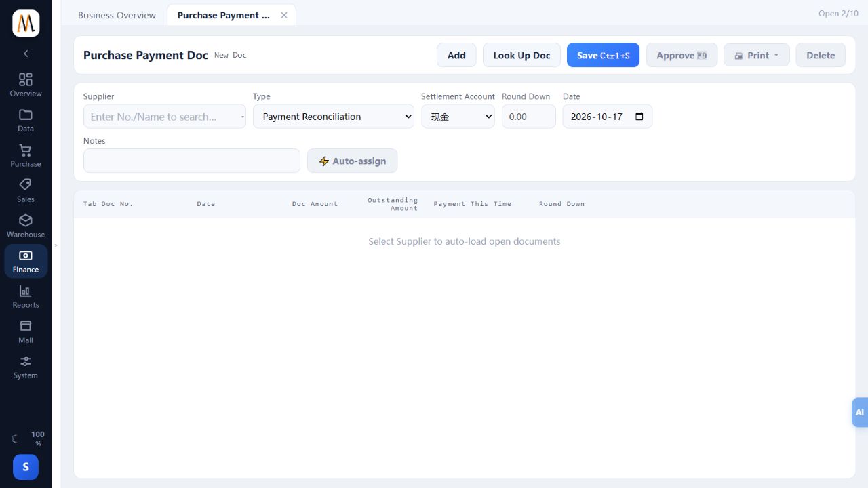Open the System settings section
This screenshot has height=488, width=868.
[x=26, y=367]
